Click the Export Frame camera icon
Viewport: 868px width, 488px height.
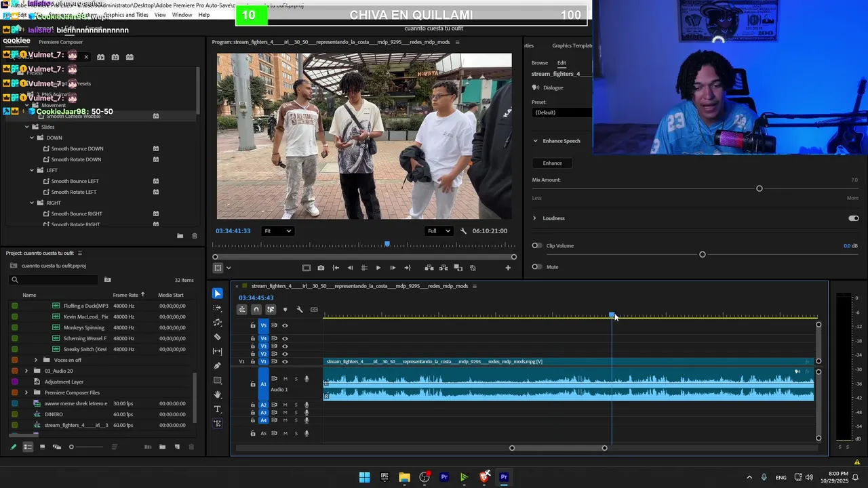[321, 268]
